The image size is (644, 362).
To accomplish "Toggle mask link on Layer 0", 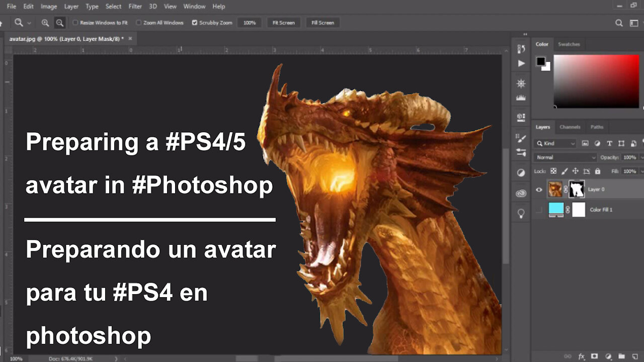I will coord(566,190).
